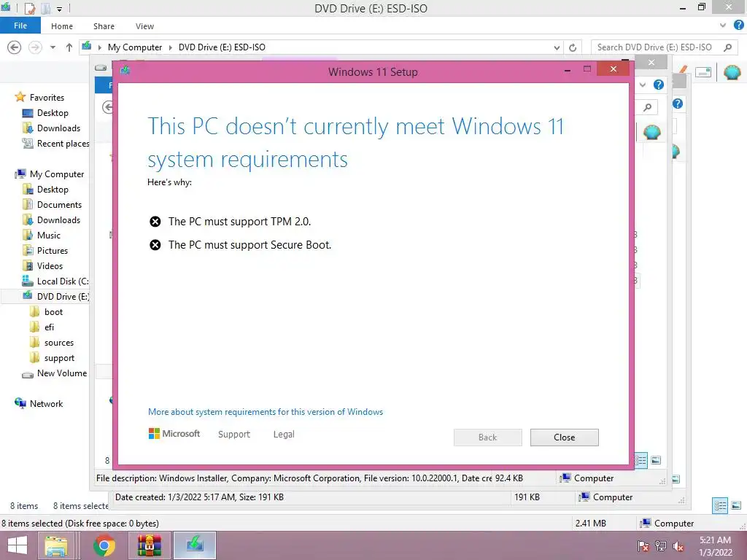Open recent locations dropdown arrow
747x560 pixels.
point(53,47)
